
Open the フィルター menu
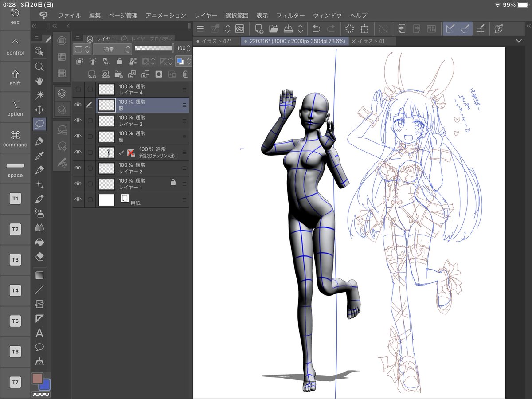[290, 16]
